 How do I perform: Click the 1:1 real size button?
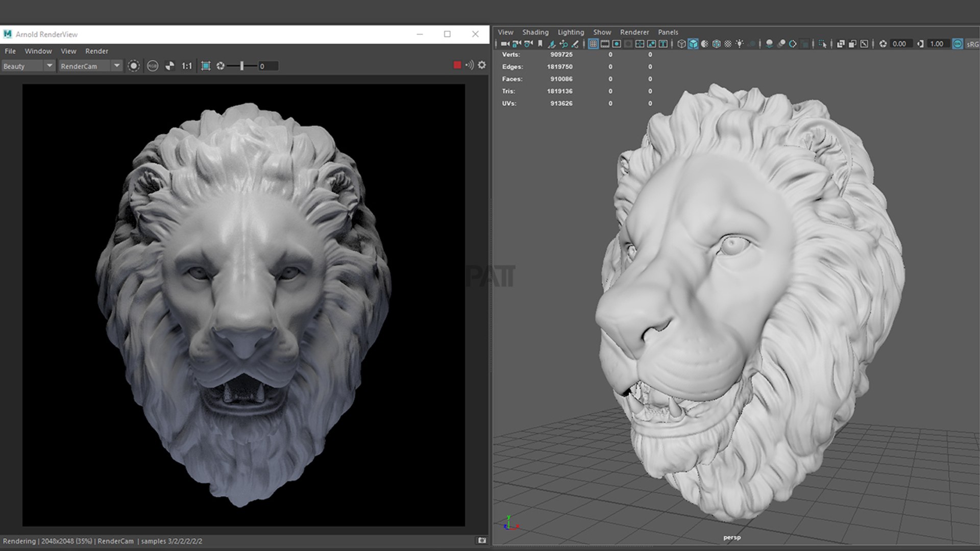tap(187, 66)
